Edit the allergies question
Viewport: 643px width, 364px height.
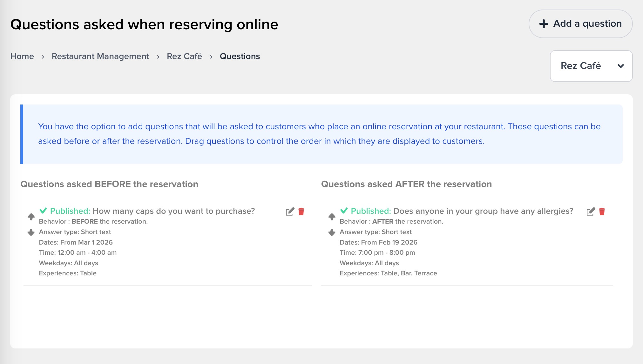click(591, 212)
